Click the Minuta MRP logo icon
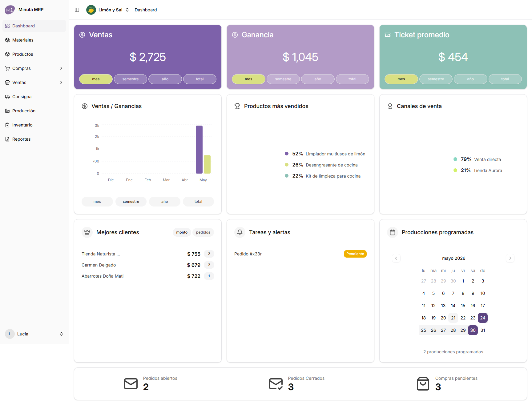532x405 pixels. point(10,10)
